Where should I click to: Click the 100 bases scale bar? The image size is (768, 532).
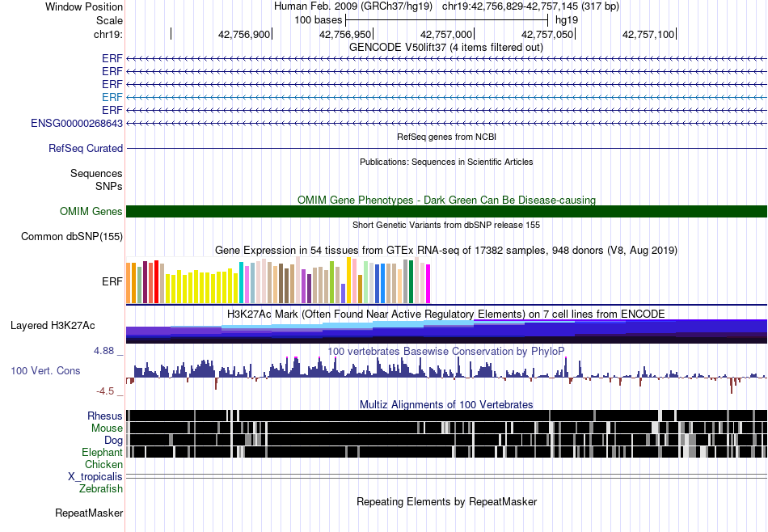(x=446, y=20)
